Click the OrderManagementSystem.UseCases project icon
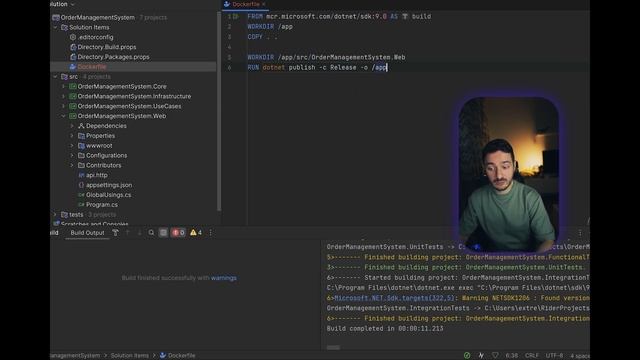Image resolution: width=640 pixels, height=360 pixels. coord(73,106)
